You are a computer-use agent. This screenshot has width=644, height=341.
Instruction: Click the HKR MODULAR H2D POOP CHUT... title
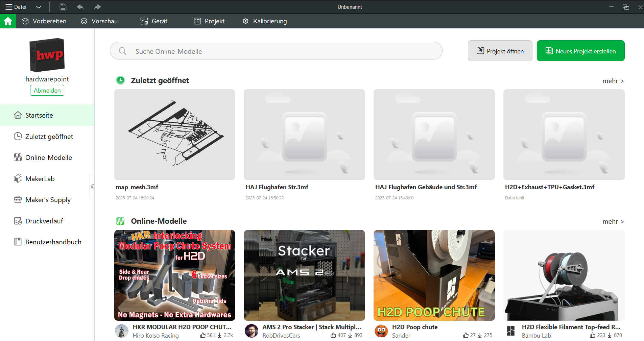(182, 327)
